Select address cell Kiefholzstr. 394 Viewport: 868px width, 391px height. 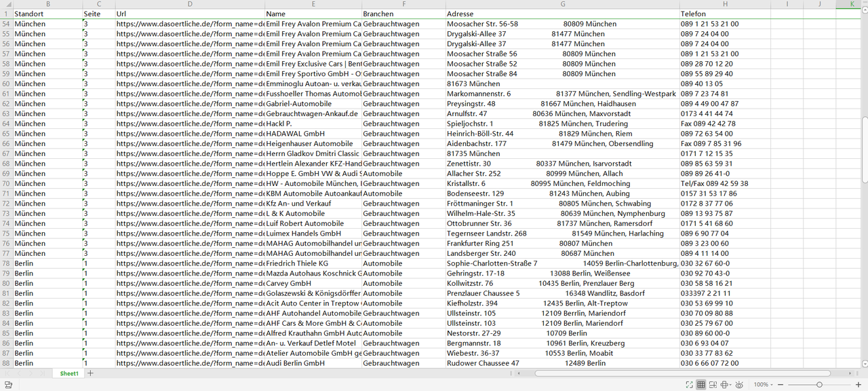562,303
